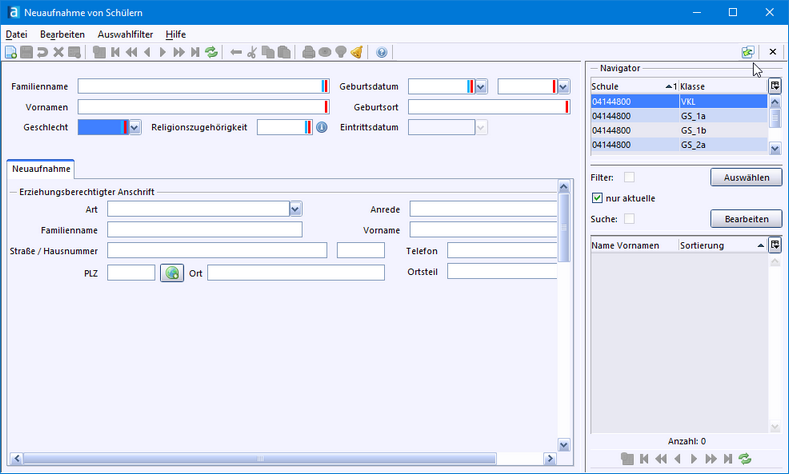This screenshot has height=474, width=789.
Task: Click the green panel toggle icon above Navigator
Action: tap(747, 52)
